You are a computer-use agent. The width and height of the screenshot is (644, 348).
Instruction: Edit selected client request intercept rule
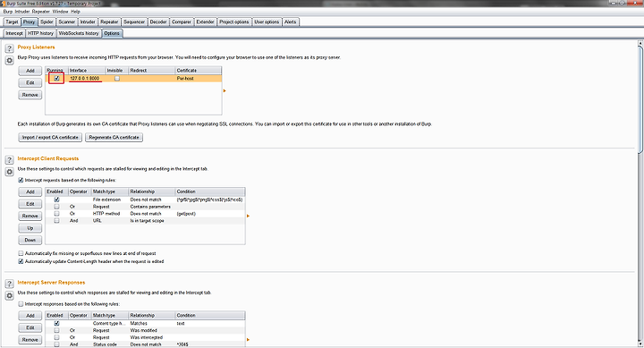[x=30, y=204]
